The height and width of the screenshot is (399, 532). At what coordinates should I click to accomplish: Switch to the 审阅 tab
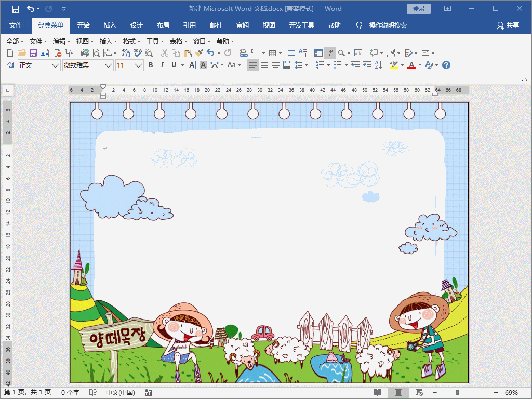[x=243, y=25]
